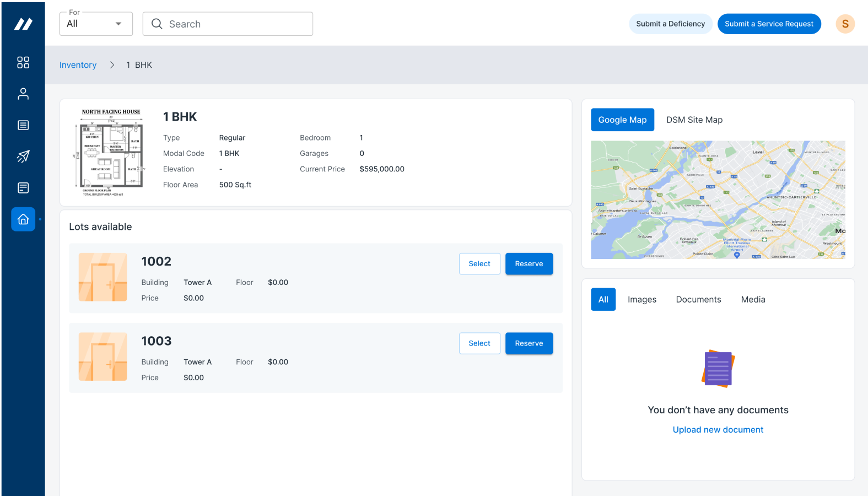The image size is (868, 496).
Task: Click Select for lot 1003
Action: pos(479,343)
